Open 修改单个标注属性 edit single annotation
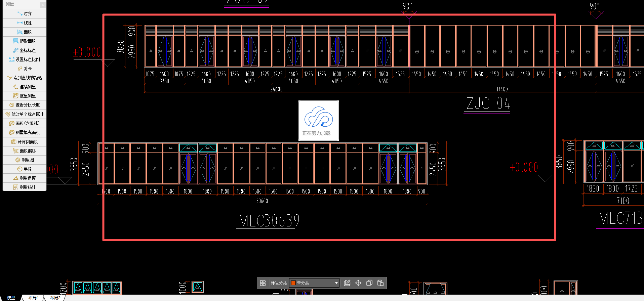 pyautogui.click(x=25, y=114)
